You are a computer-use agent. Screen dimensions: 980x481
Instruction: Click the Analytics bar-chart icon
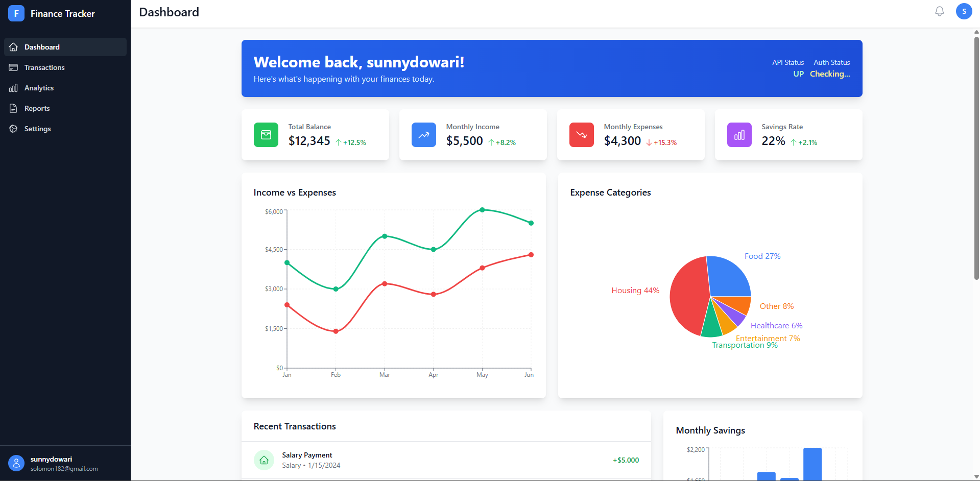tap(13, 88)
